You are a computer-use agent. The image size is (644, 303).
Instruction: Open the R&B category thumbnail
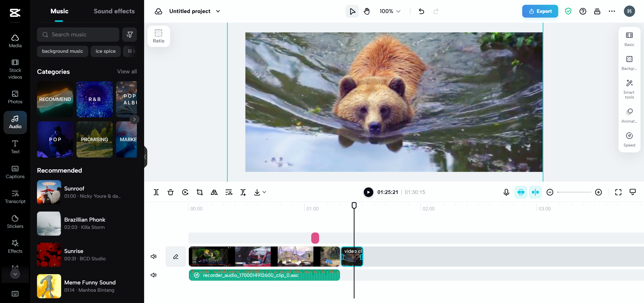95,99
